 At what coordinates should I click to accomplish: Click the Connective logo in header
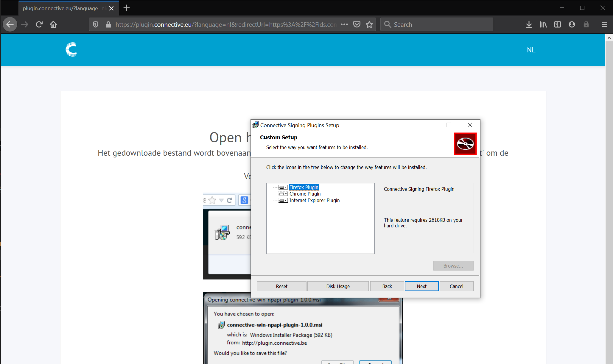[71, 49]
